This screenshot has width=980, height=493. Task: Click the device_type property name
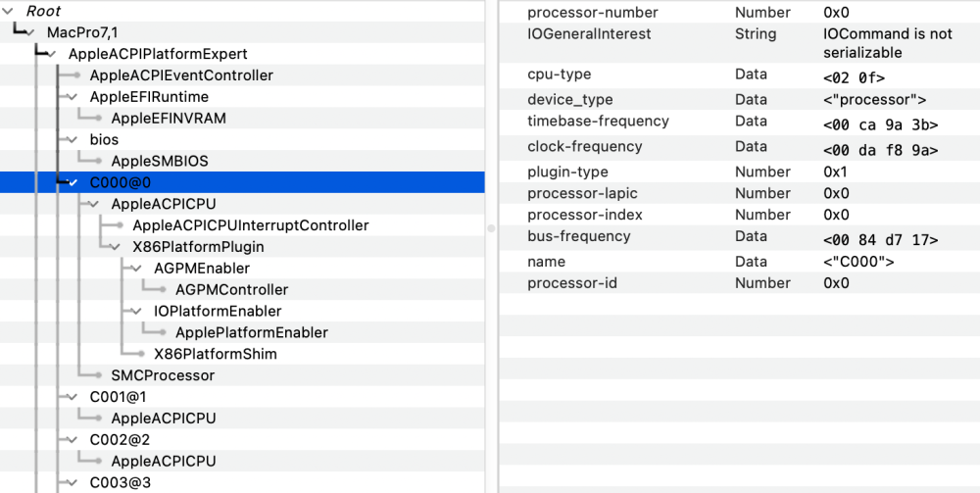coord(570,100)
